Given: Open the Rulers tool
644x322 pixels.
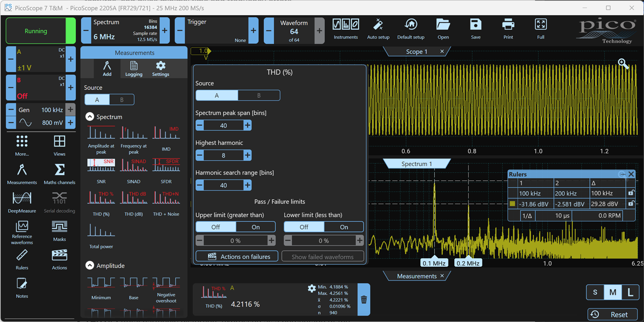Looking at the screenshot, I should (x=22, y=260).
